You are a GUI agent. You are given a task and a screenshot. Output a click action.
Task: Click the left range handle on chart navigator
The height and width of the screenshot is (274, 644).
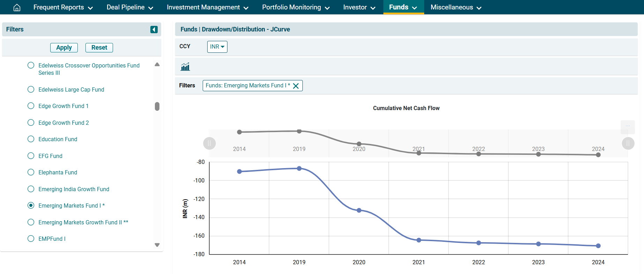coord(209,143)
